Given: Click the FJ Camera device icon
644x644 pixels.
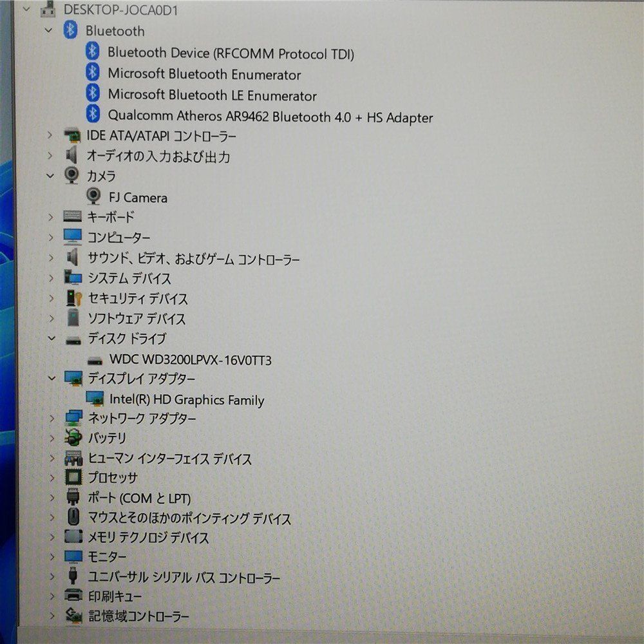Looking at the screenshot, I should point(93,196).
